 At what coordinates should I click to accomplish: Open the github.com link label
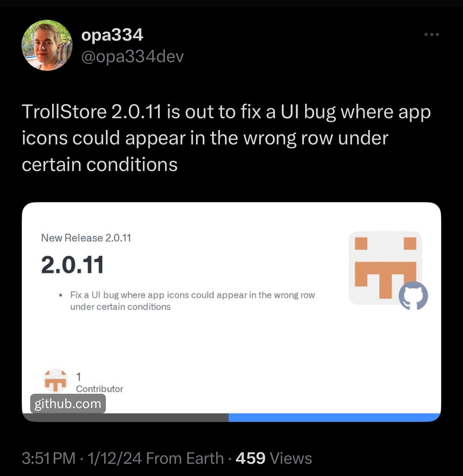click(68, 403)
